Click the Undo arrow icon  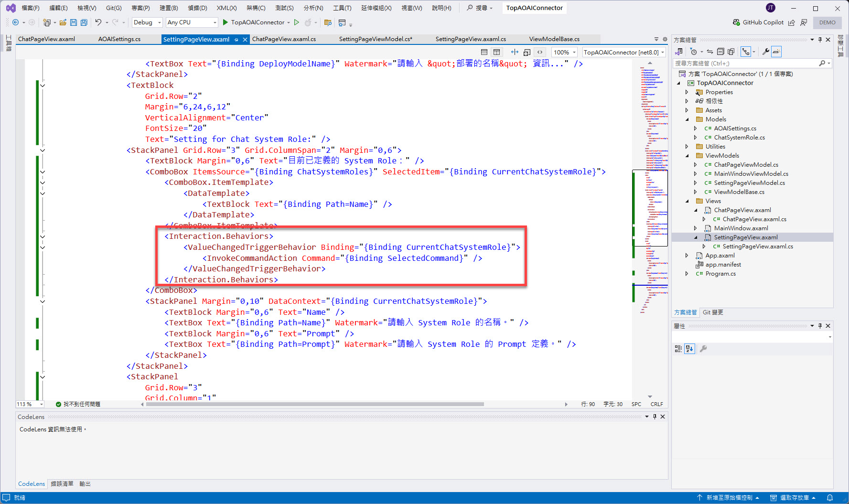pyautogui.click(x=98, y=22)
